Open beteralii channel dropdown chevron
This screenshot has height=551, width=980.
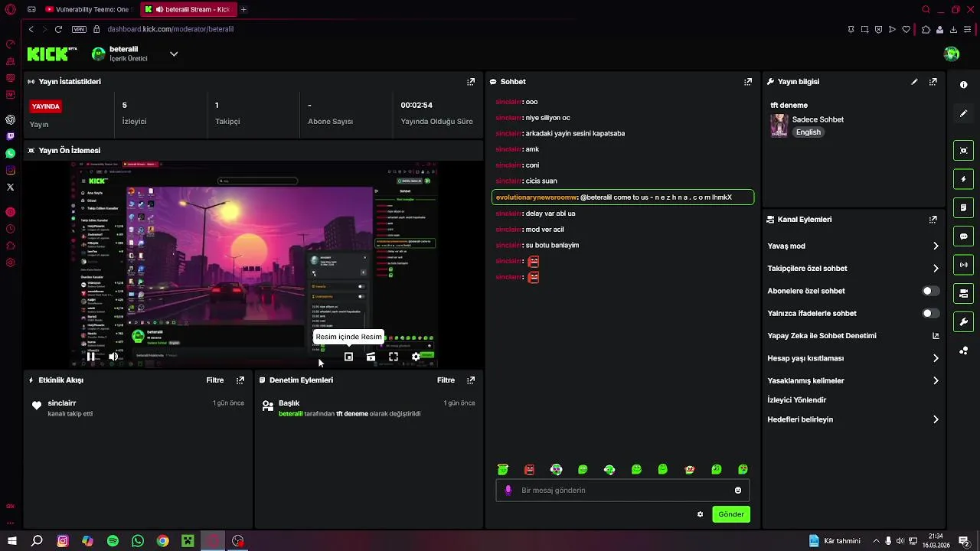point(174,54)
